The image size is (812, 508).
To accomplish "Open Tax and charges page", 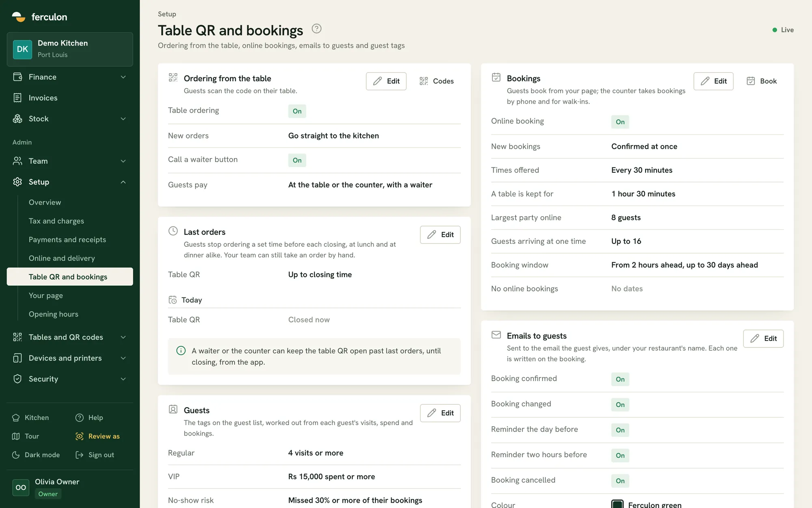I will (x=70, y=221).
